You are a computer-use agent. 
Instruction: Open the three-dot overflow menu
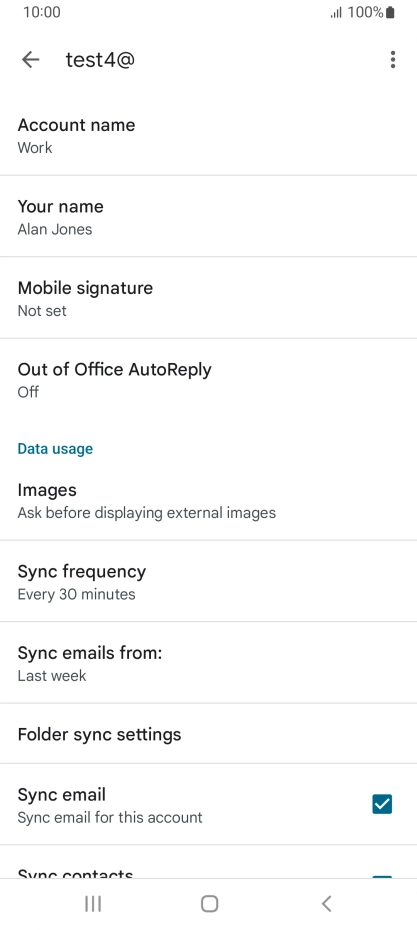393,59
